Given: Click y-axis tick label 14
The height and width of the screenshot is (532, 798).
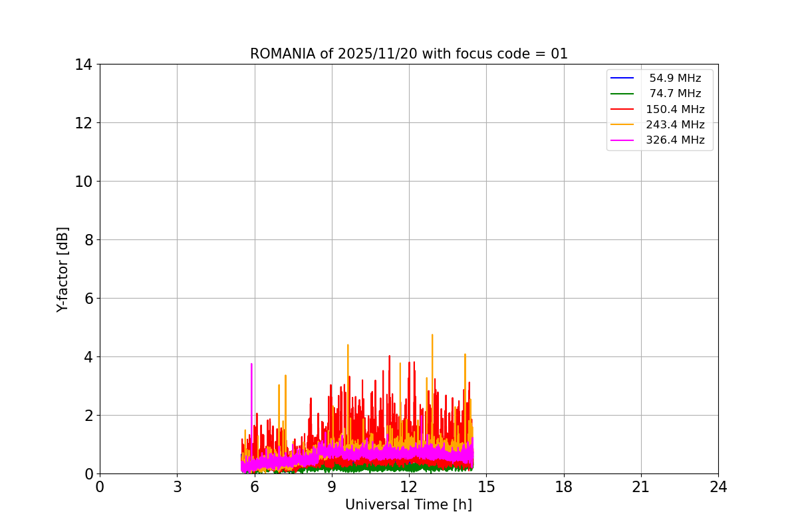Looking at the screenshot, I should pos(83,65).
